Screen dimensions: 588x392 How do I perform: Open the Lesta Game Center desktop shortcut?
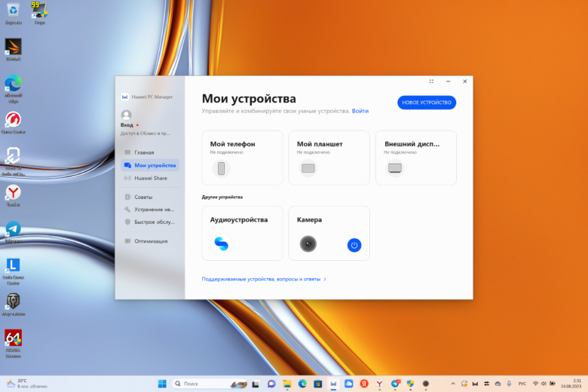pos(13,271)
